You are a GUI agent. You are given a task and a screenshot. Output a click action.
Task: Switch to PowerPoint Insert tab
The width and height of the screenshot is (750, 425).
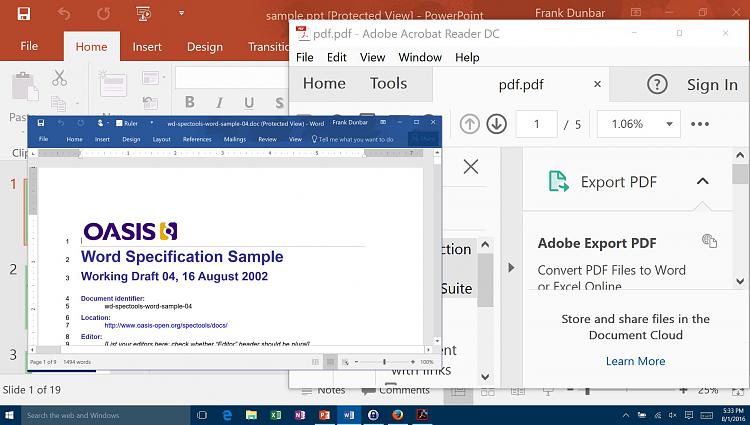147,47
